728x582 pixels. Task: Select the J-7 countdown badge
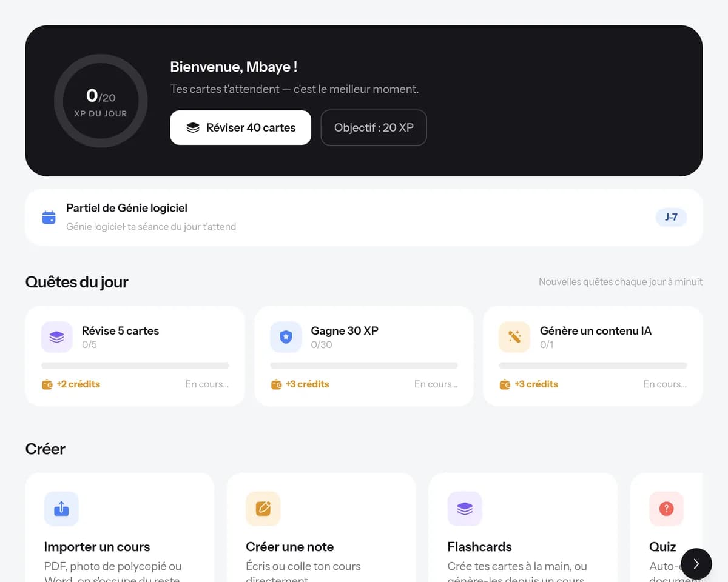671,217
